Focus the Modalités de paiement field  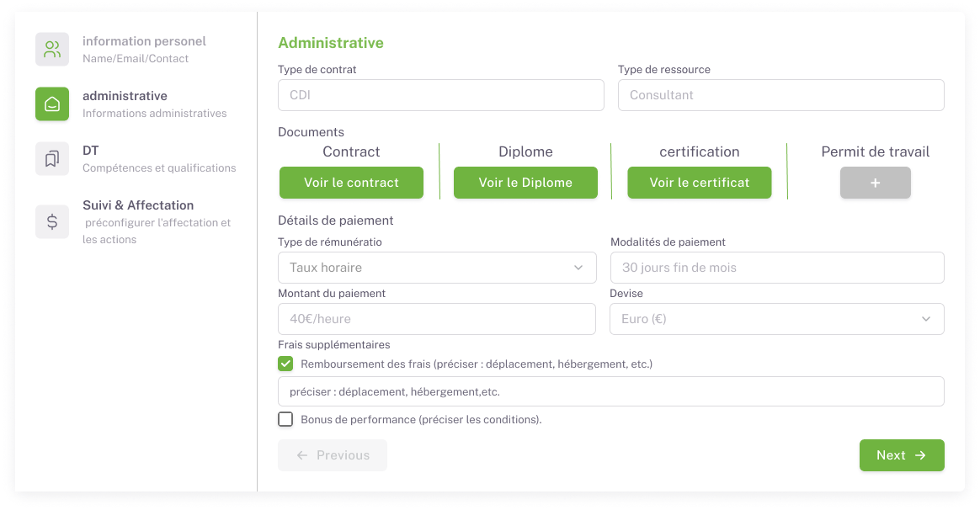click(x=777, y=268)
